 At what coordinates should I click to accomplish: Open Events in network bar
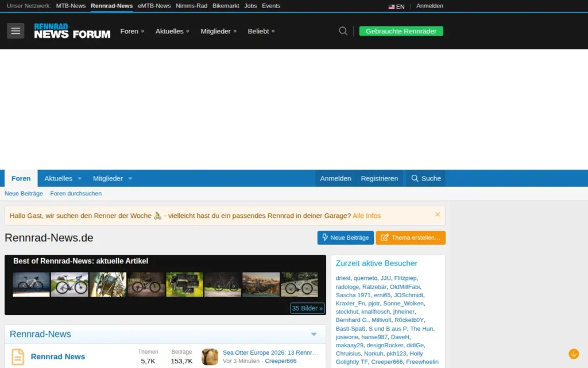[271, 6]
